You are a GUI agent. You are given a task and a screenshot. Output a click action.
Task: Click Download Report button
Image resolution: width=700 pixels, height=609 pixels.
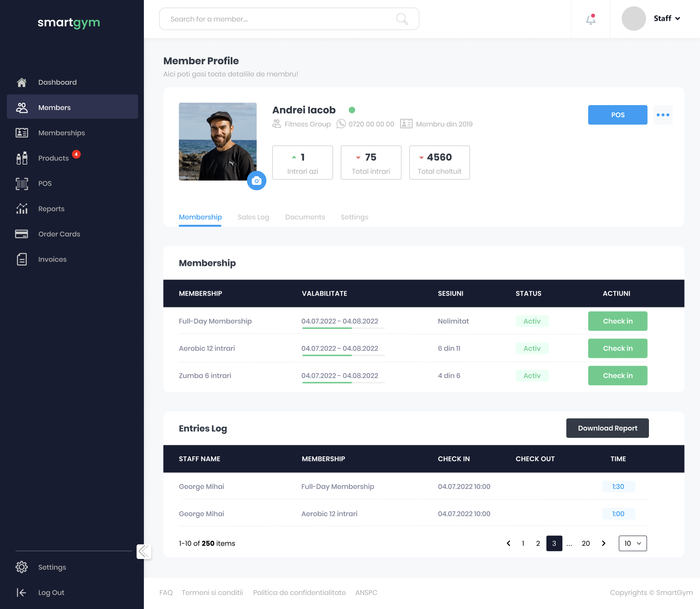click(x=607, y=428)
